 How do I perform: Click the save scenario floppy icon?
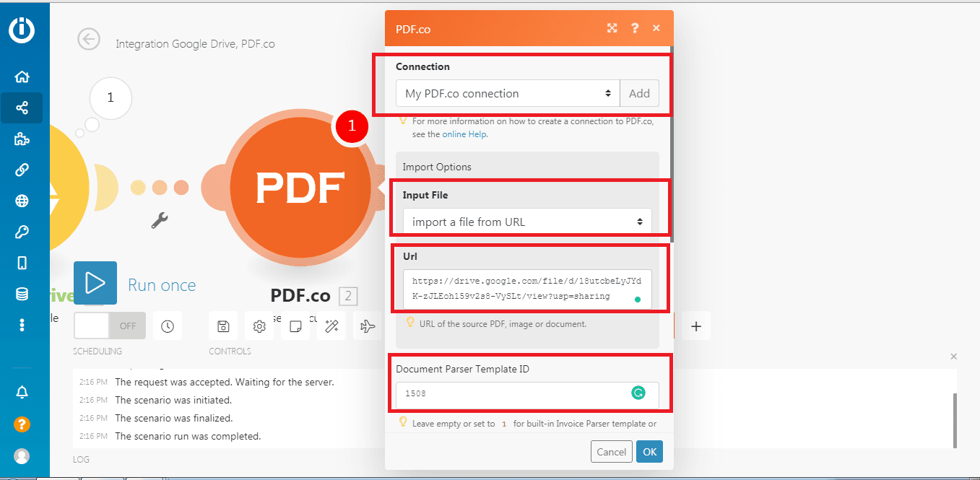pyautogui.click(x=223, y=326)
